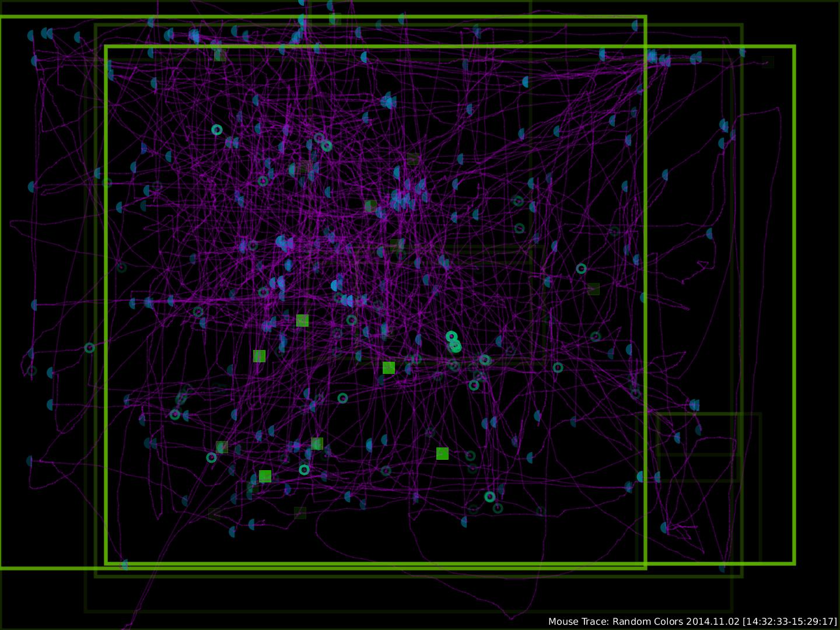Click the rightmost bright green square marker
This screenshot has width=840, height=630.
click(x=442, y=453)
